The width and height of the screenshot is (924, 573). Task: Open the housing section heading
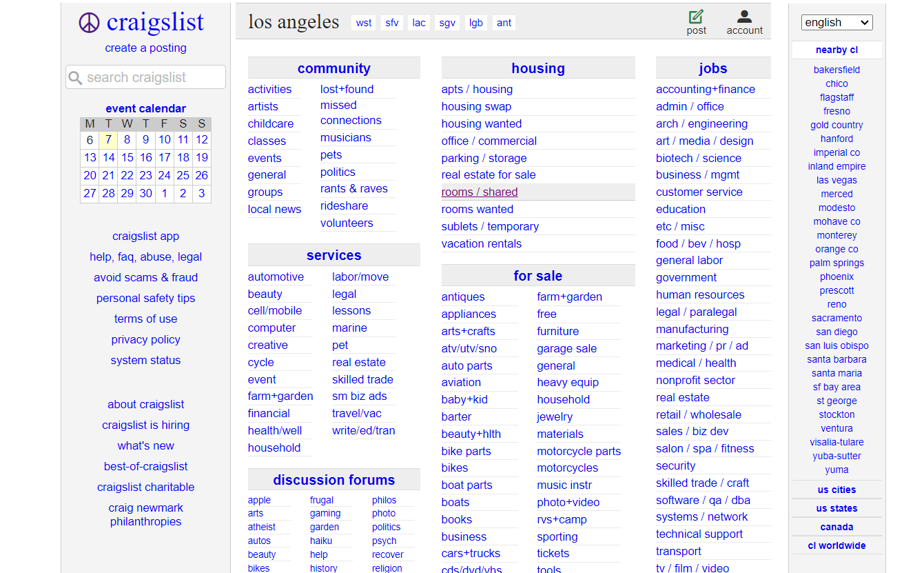tap(538, 68)
